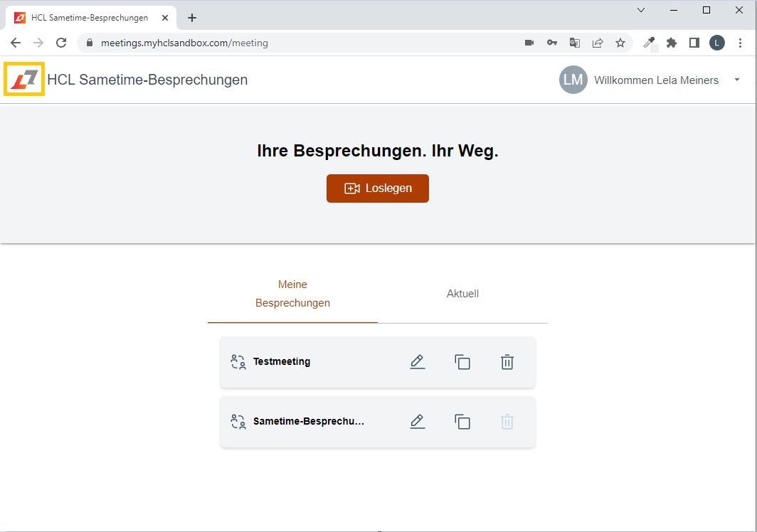Copy the Sametime-Besprechu... meeting icon

[x=462, y=422]
